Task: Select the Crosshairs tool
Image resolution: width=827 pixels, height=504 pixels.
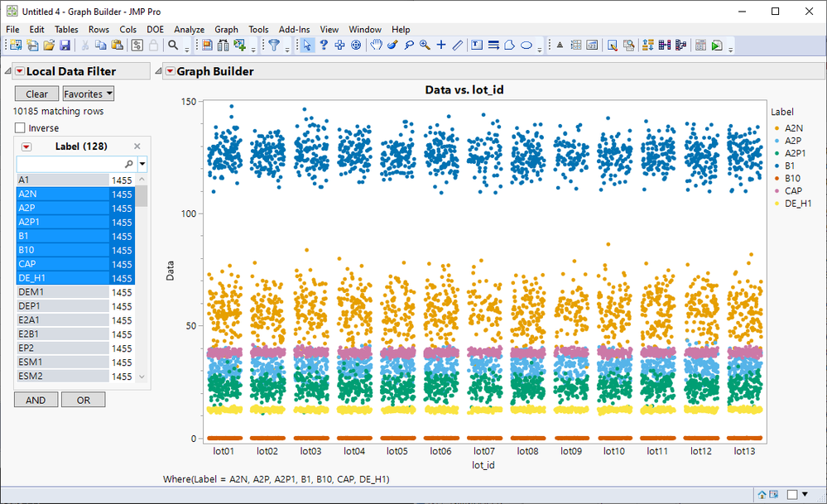Action: pyautogui.click(x=441, y=46)
